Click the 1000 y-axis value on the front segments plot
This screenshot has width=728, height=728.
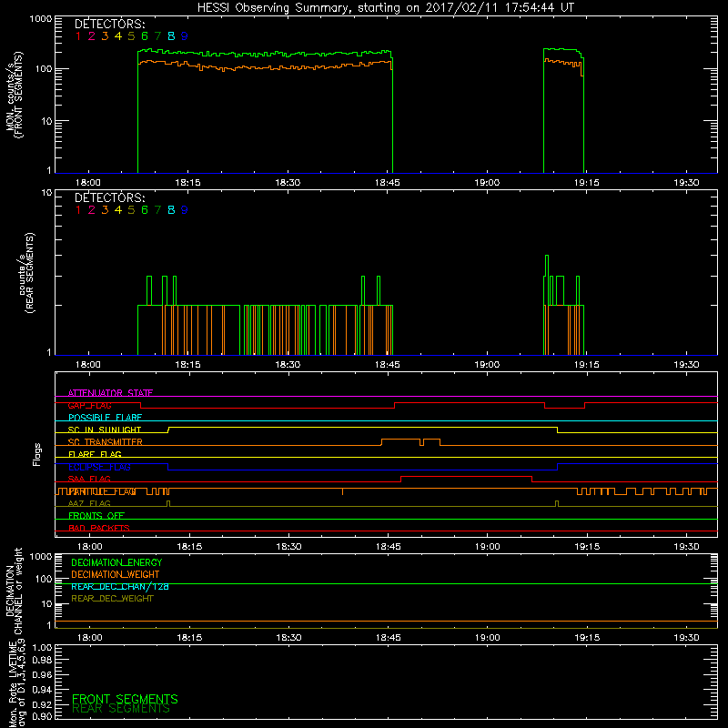40,19
